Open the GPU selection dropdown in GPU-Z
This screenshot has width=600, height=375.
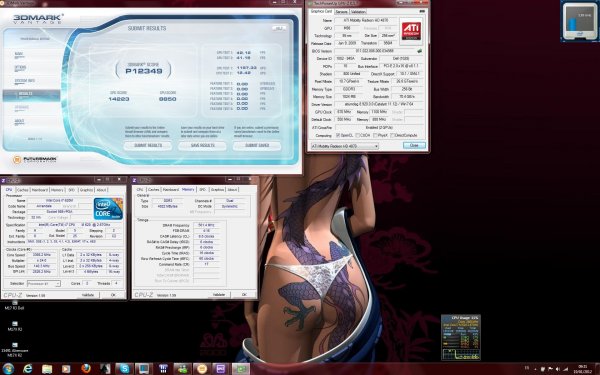click(x=344, y=146)
